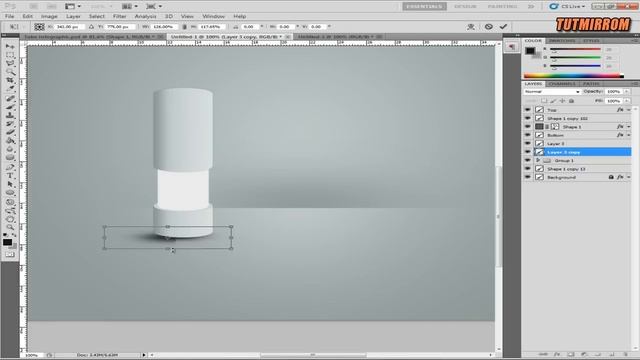Image resolution: width=640 pixels, height=360 pixels.
Task: Open the Image menu
Action: (49, 16)
